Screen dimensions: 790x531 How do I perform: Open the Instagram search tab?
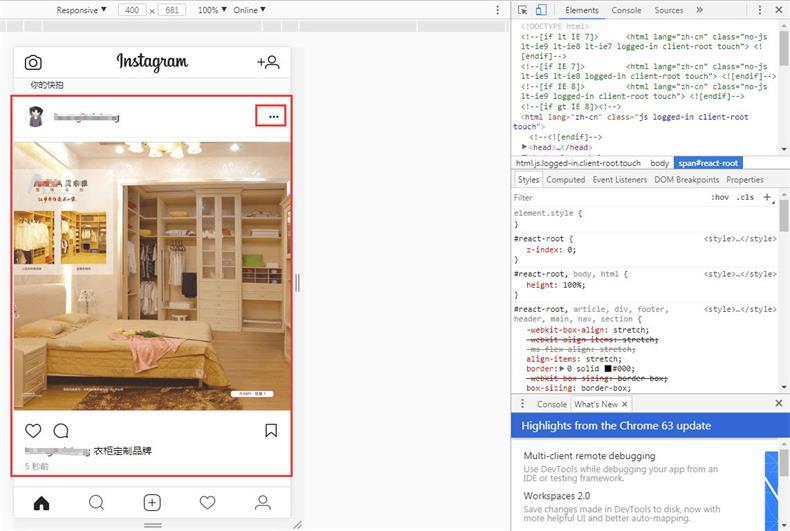[96, 502]
